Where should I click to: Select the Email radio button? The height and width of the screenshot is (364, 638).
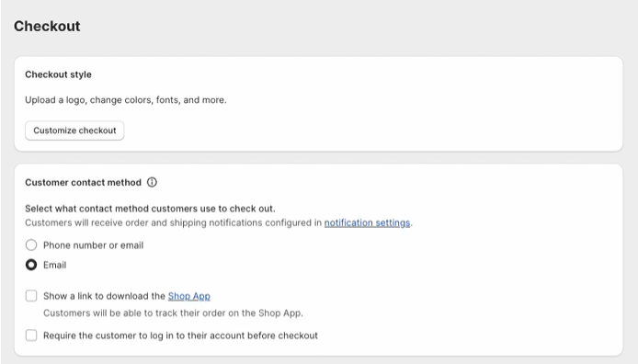(31, 265)
